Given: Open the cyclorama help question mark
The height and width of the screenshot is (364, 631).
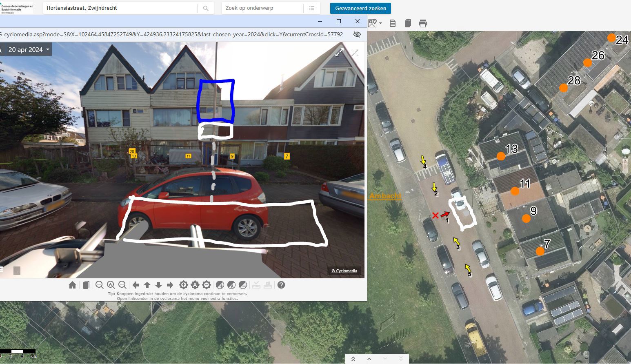Looking at the screenshot, I should click(281, 285).
